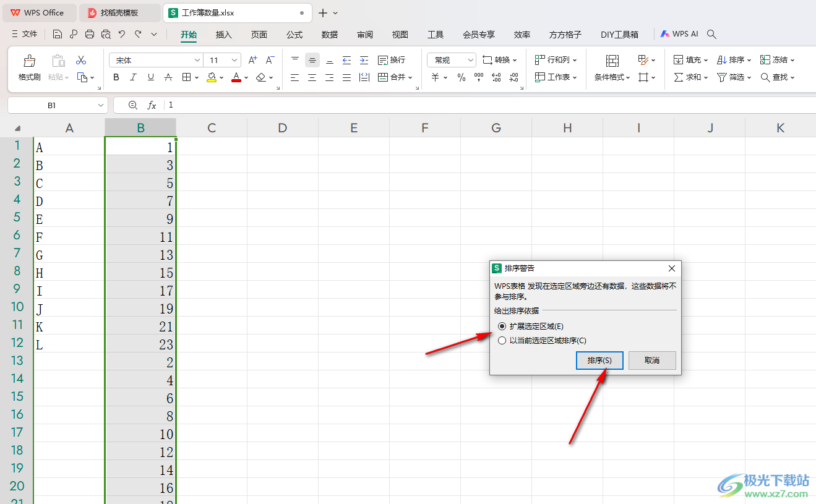Image resolution: width=816 pixels, height=504 pixels.
Task: Click the increase indent icon
Action: coord(364,60)
